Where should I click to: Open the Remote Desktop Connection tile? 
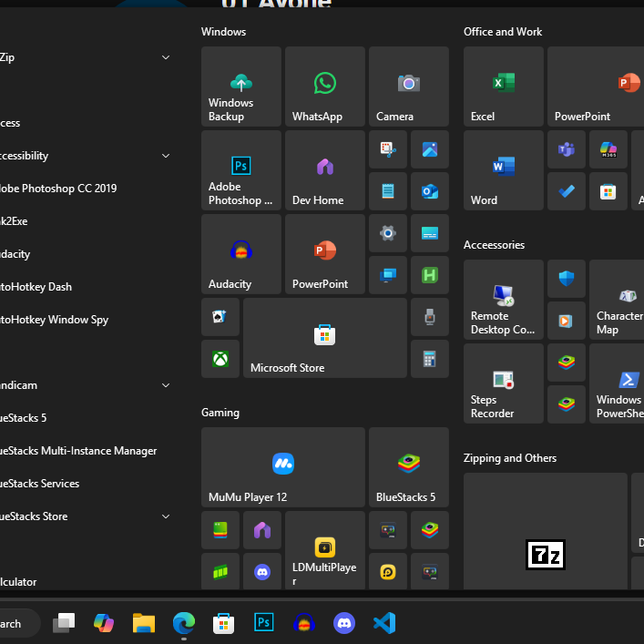(504, 300)
